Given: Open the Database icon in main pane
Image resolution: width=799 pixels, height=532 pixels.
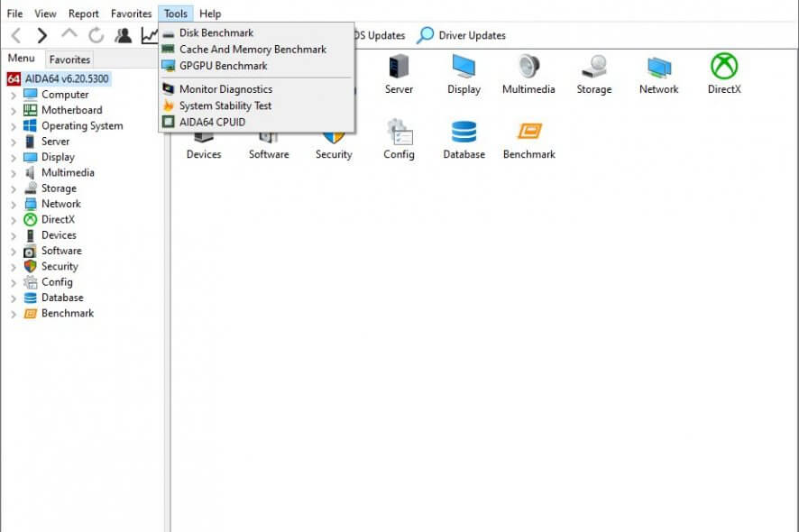Looking at the screenshot, I should click(x=464, y=133).
